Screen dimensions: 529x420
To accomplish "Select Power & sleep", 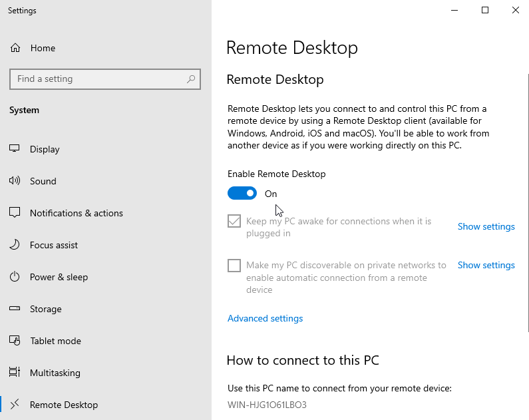I will (106, 277).
